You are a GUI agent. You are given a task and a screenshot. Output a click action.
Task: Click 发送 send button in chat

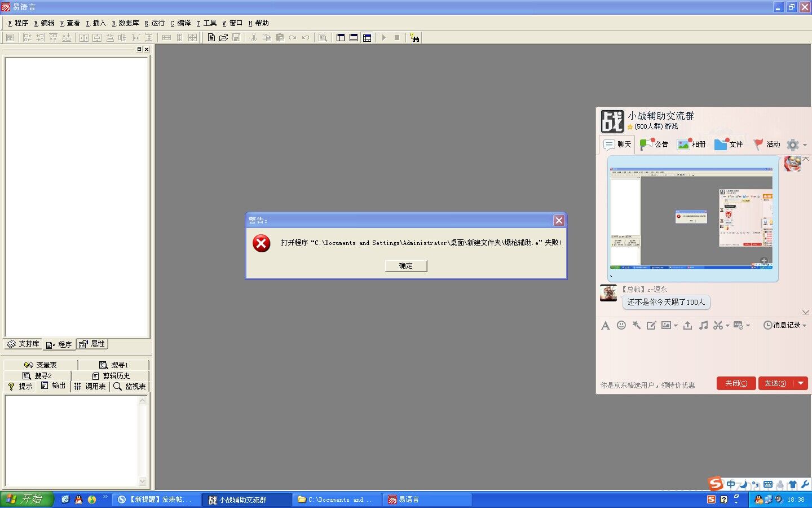pyautogui.click(x=776, y=383)
